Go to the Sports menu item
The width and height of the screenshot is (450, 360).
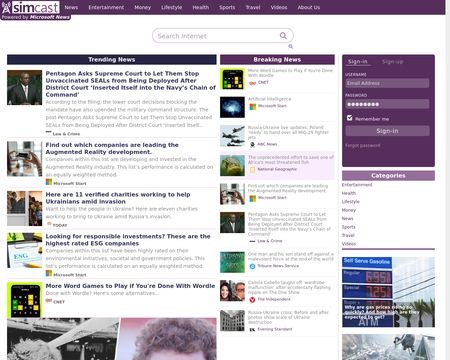227,7
